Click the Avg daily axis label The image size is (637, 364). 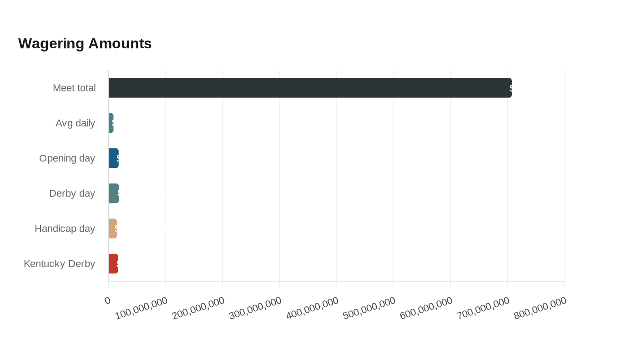tap(75, 123)
